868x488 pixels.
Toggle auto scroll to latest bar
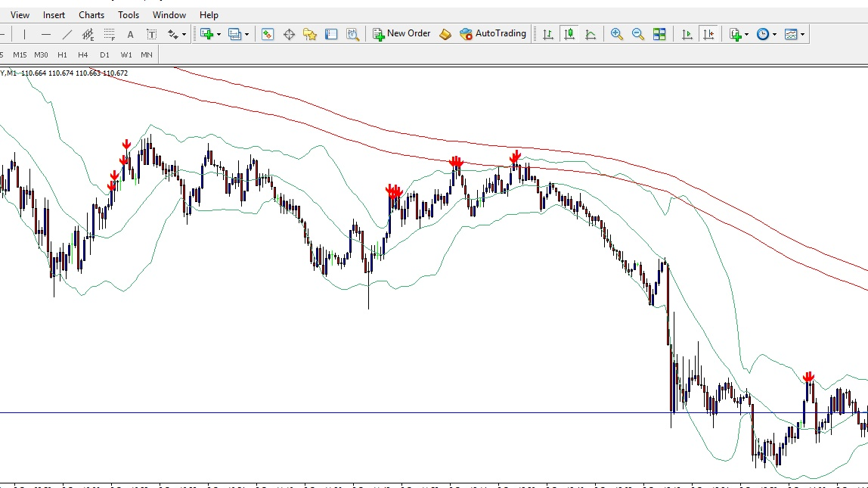pyautogui.click(x=687, y=34)
